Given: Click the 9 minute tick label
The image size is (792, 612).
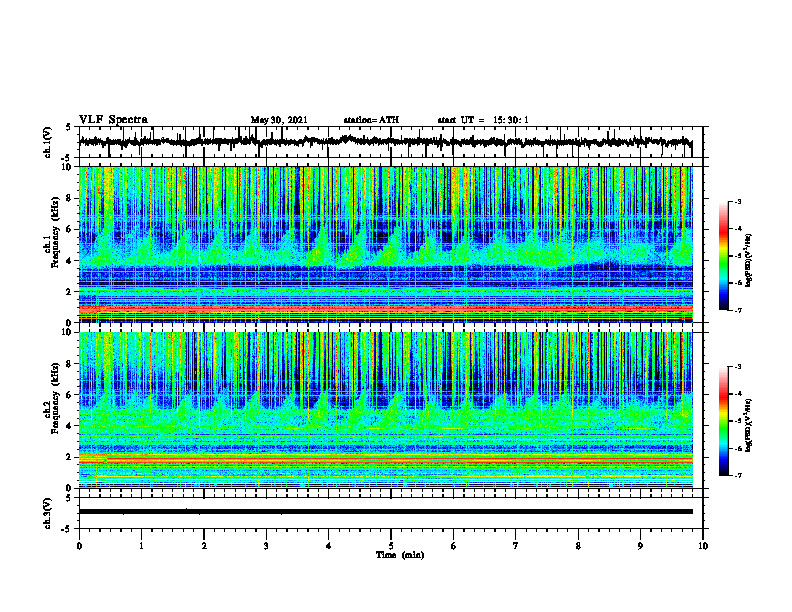Looking at the screenshot, I should [x=640, y=546].
